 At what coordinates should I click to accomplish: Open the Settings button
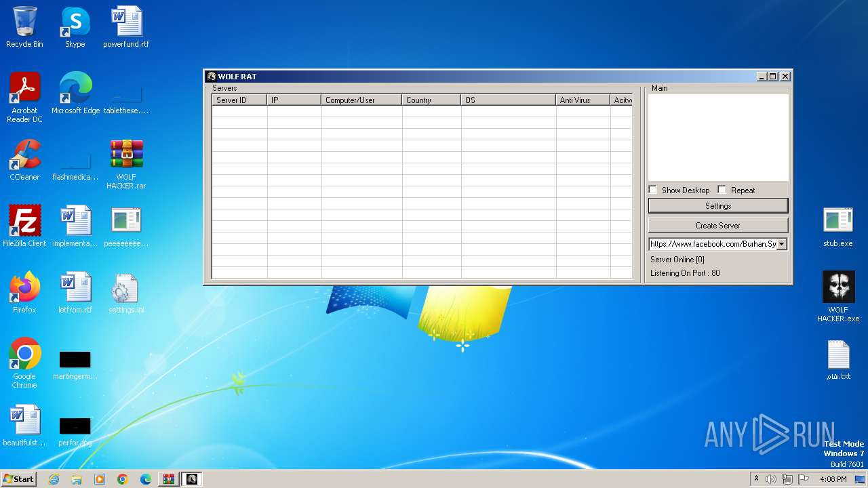[x=718, y=205]
